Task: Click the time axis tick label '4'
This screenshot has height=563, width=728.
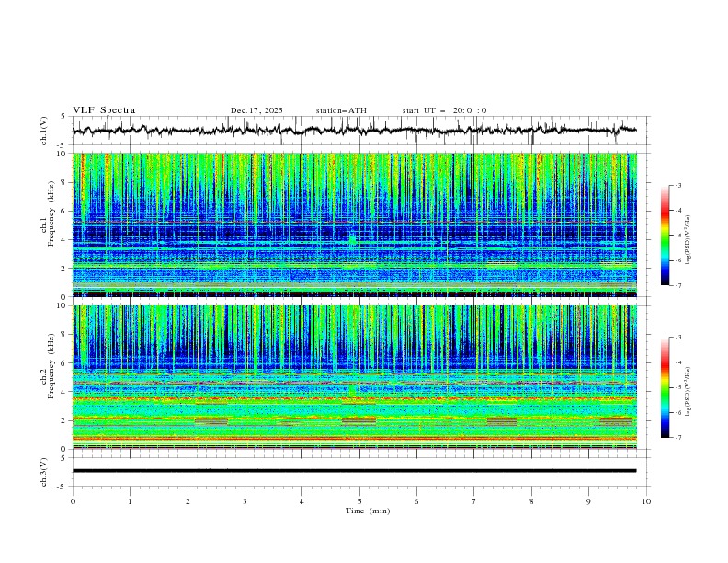Action: pos(301,501)
